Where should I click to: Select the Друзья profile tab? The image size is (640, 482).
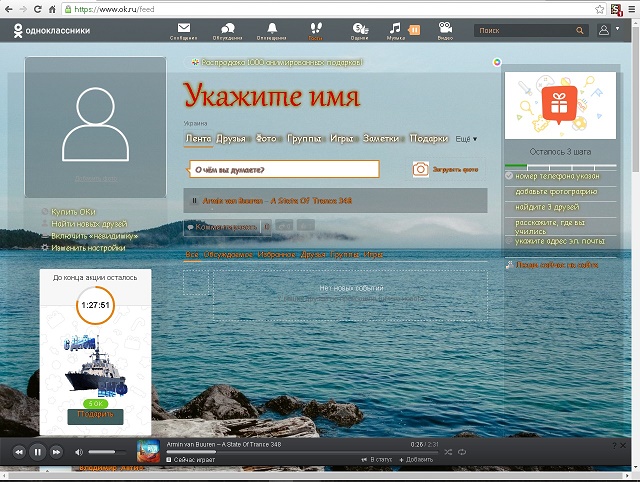(x=231, y=139)
